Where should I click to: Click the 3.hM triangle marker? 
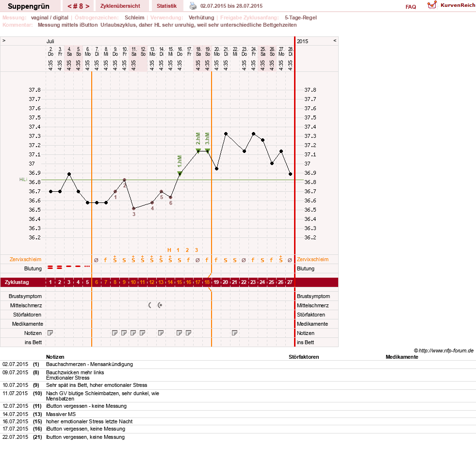pos(207,150)
